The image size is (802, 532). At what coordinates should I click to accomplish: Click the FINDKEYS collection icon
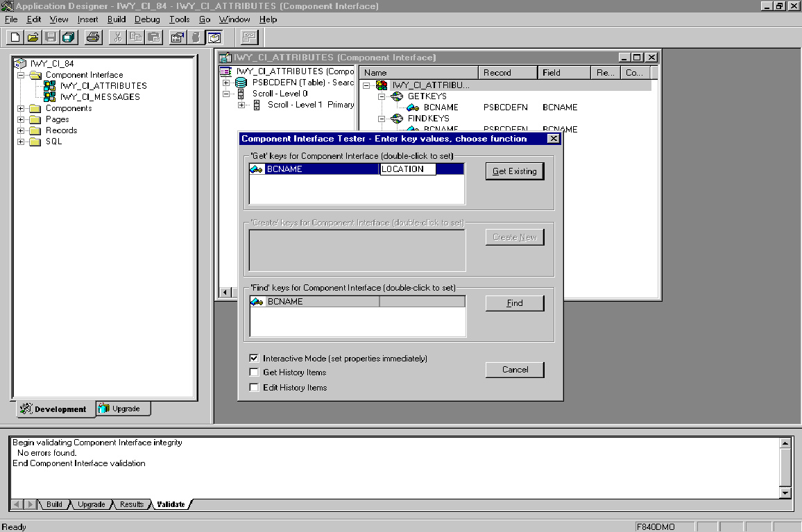[397, 119]
